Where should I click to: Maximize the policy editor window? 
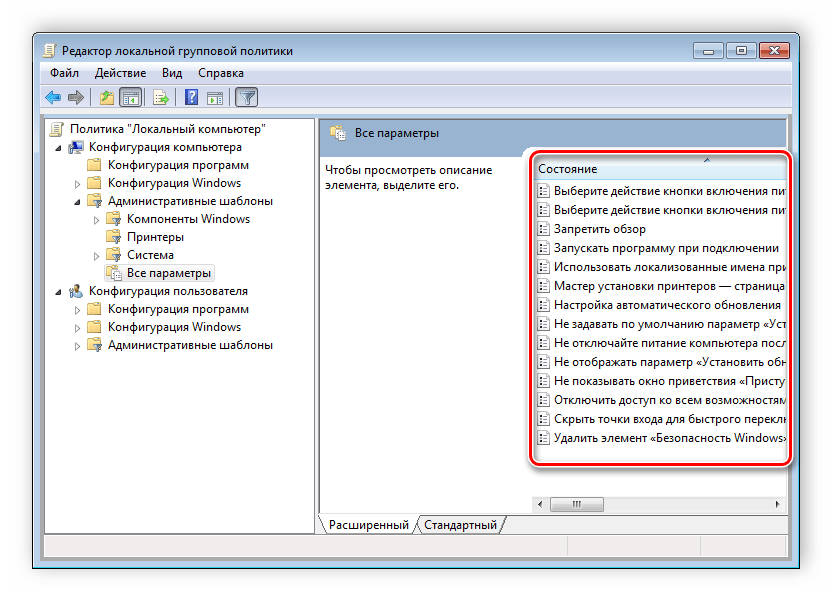741,51
